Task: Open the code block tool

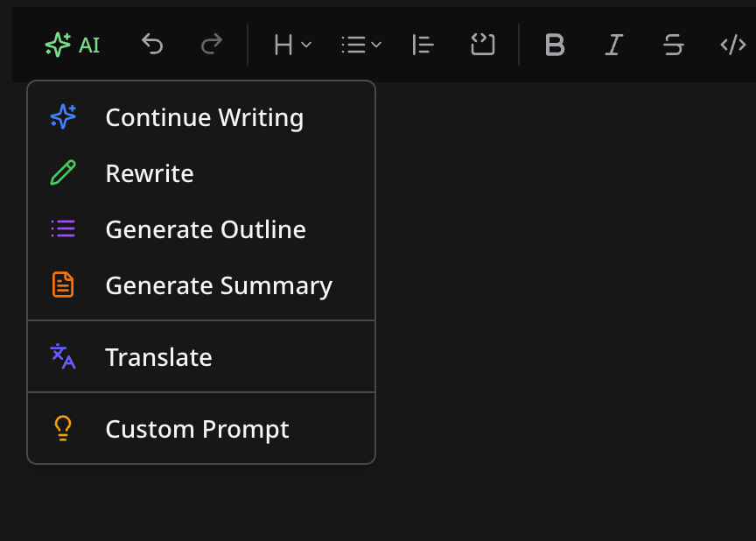Action: 482,45
